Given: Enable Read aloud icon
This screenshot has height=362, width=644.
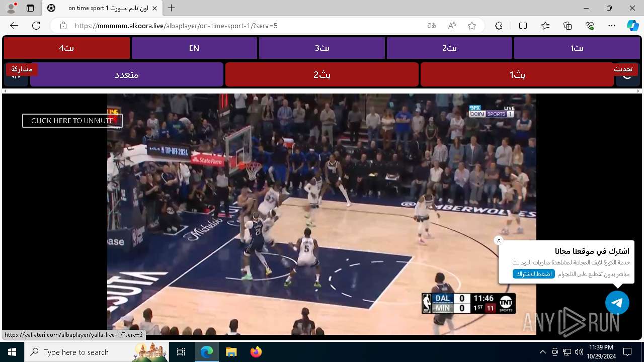Looking at the screenshot, I should pyautogui.click(x=452, y=26).
